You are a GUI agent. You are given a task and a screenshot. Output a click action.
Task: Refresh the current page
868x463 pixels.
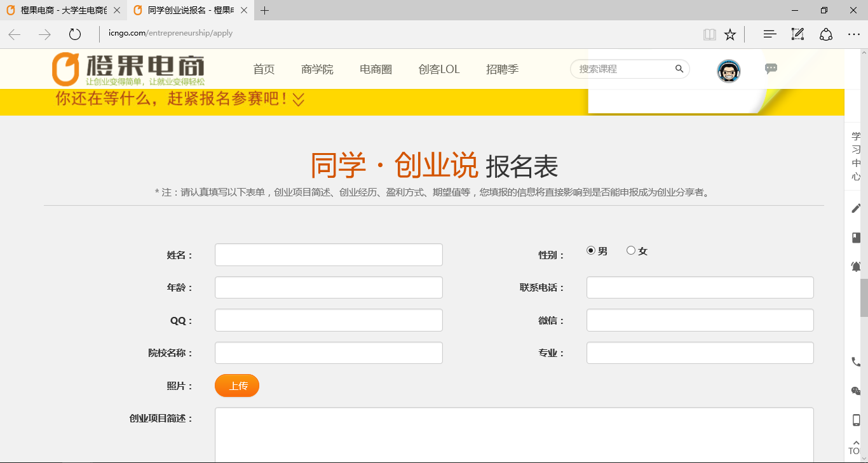pyautogui.click(x=75, y=34)
